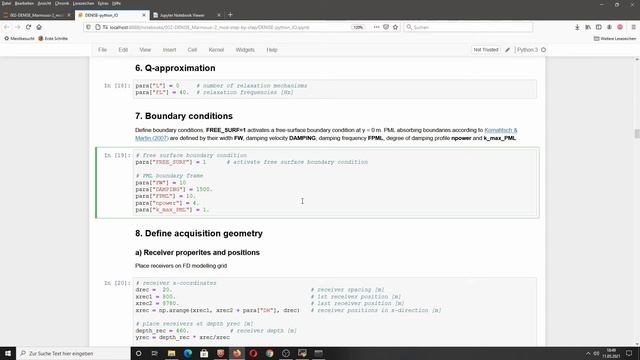Go back with the browser back arrow
The image size is (640, 360).
pyautogui.click(x=7, y=27)
